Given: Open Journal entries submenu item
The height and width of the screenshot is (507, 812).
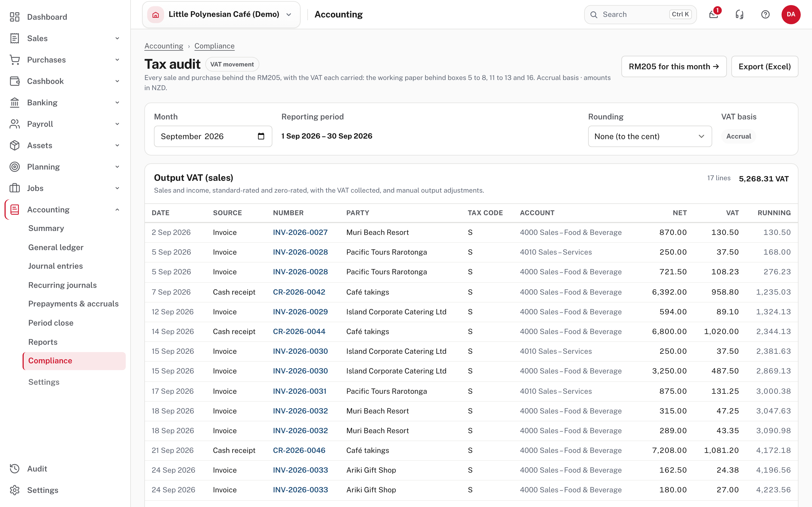Looking at the screenshot, I should click(x=55, y=266).
